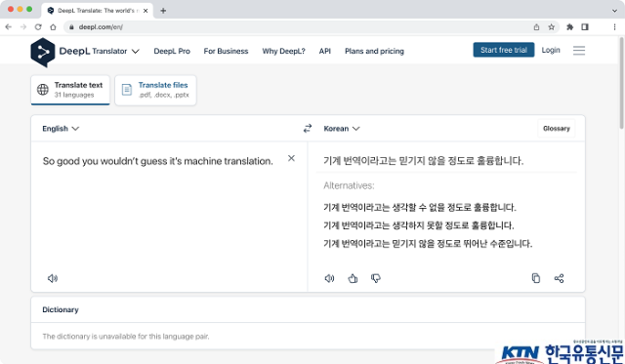
Task: Reload the page
Action: click(38, 27)
